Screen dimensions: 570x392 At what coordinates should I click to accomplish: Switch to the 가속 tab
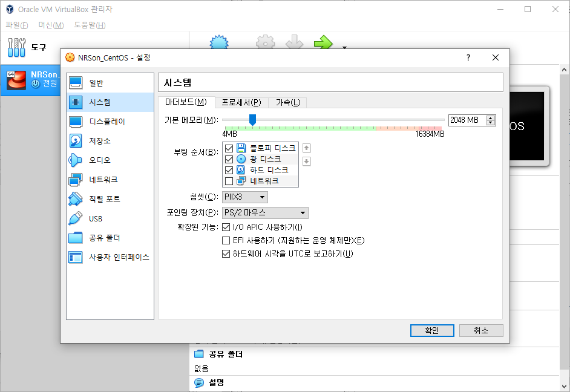[288, 103]
